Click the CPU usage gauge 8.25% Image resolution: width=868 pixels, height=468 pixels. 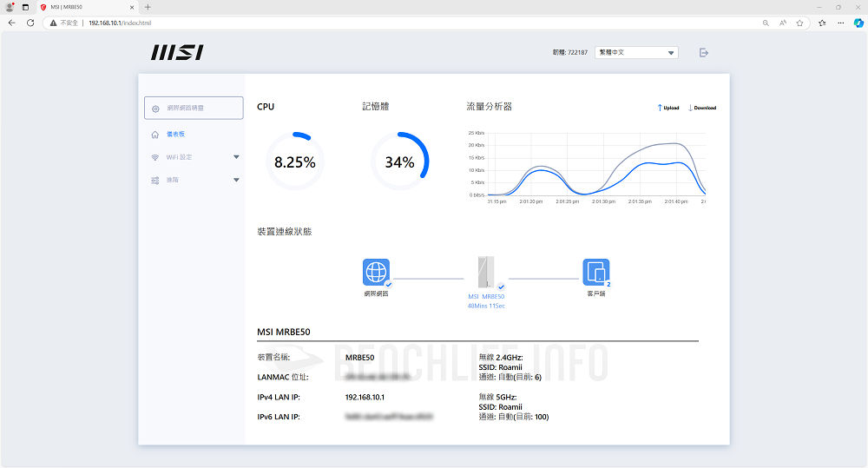coord(294,161)
